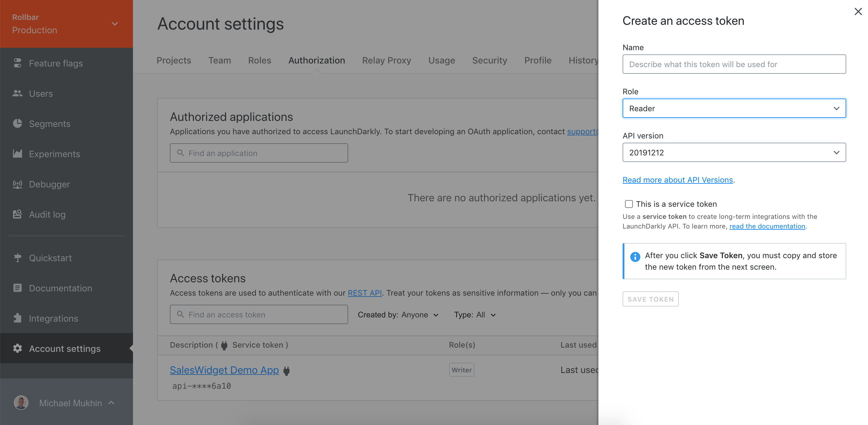Click the Find an access token search field
The height and width of the screenshot is (425, 868).
(x=259, y=314)
